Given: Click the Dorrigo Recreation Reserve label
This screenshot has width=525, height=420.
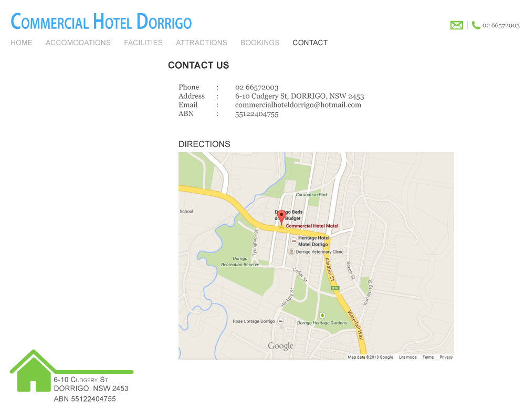Looking at the screenshot, I should click(240, 261).
